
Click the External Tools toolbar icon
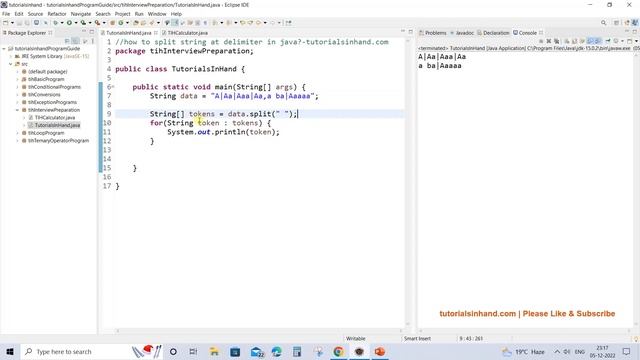coord(97,23)
